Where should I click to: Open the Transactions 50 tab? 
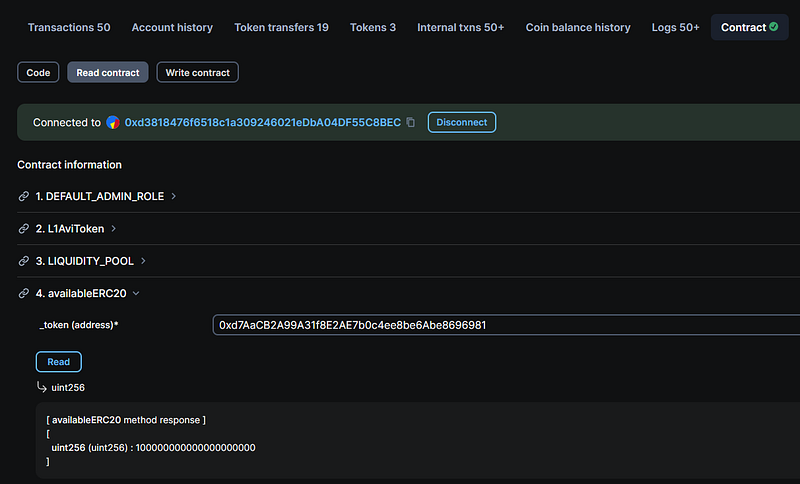pos(69,28)
